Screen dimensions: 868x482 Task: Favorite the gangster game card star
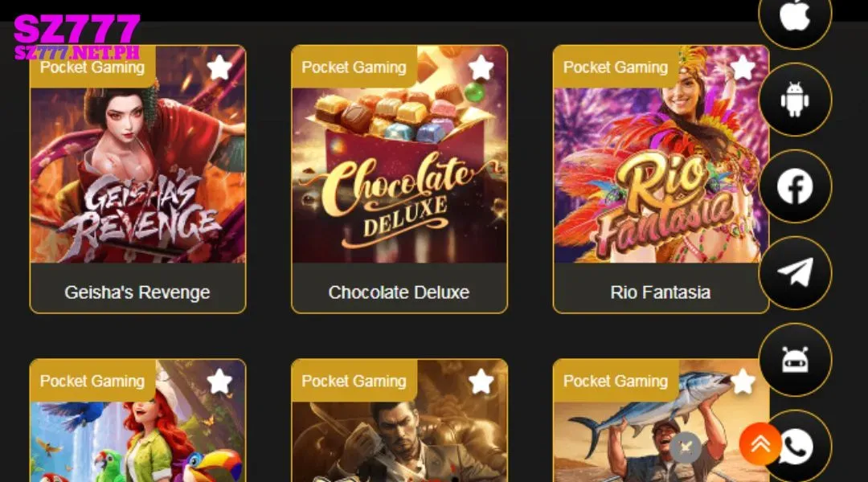(481, 382)
